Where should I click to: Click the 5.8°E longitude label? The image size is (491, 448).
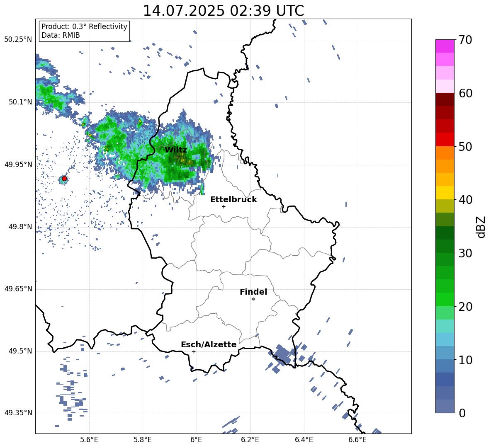(143, 440)
